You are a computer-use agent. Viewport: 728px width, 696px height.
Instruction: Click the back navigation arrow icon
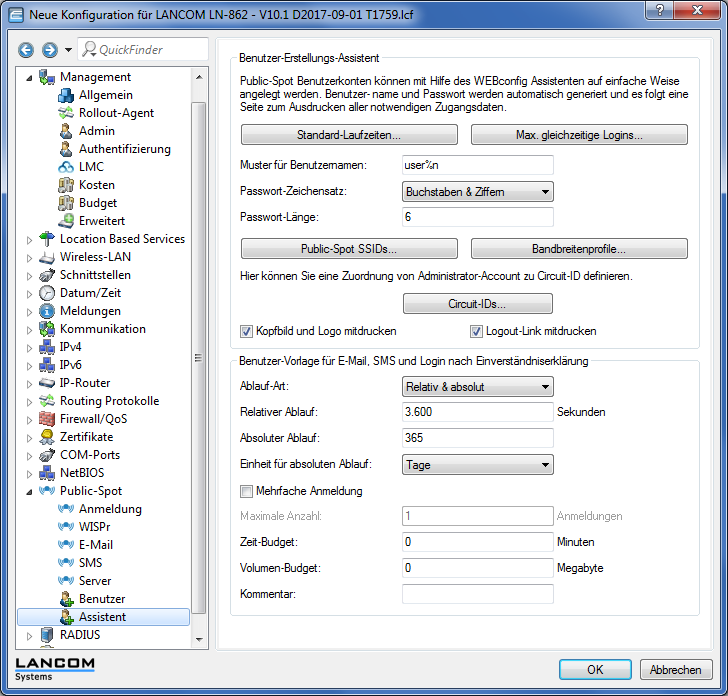coord(26,50)
